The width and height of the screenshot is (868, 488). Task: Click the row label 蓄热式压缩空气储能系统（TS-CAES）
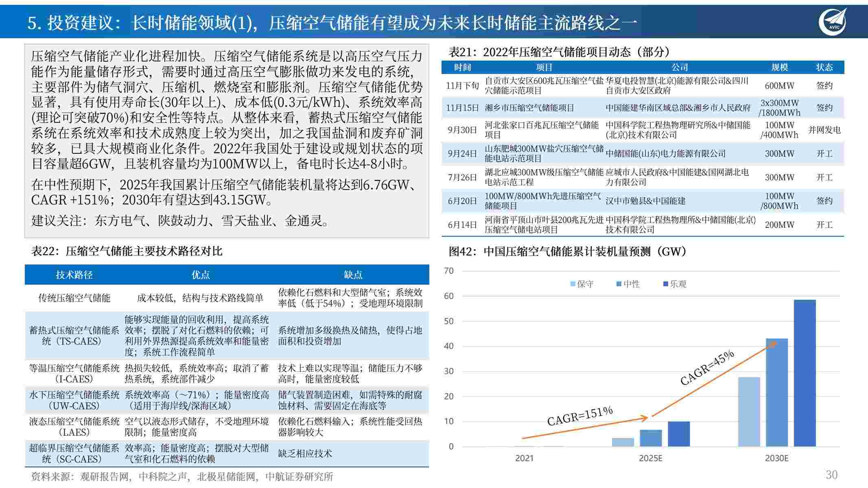point(74,335)
